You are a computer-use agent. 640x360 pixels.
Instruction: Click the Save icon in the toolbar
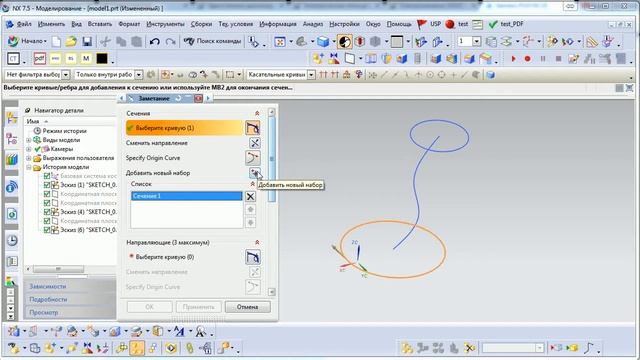tap(87, 41)
